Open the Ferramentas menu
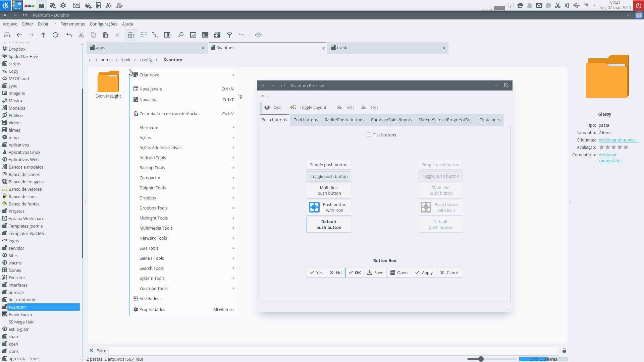The height and width of the screenshot is (362, 644). click(73, 24)
